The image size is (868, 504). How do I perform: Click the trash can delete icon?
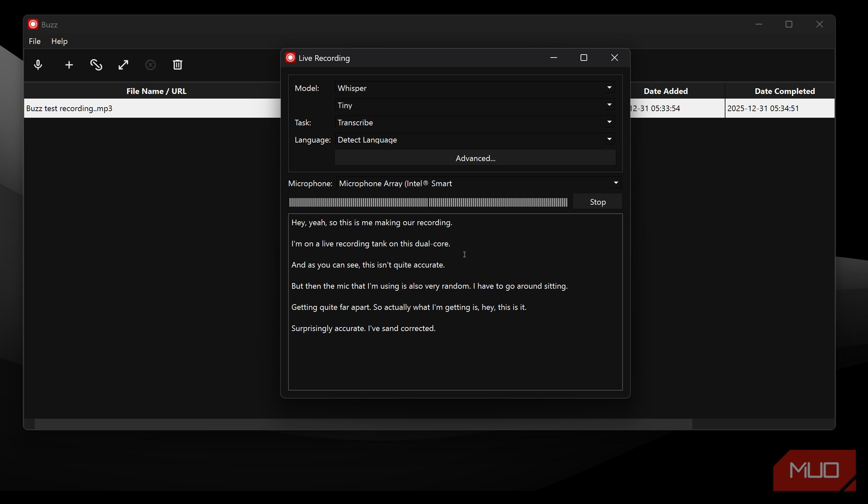[177, 65]
